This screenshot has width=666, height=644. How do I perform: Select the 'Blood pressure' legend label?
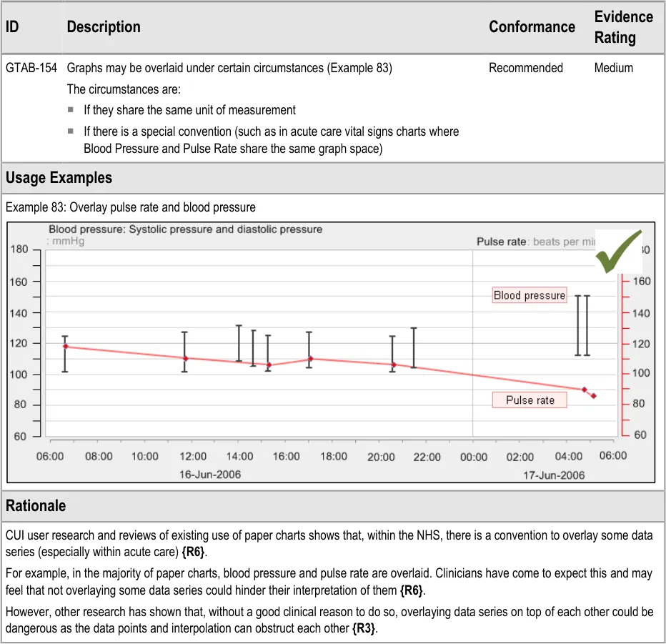(529, 295)
